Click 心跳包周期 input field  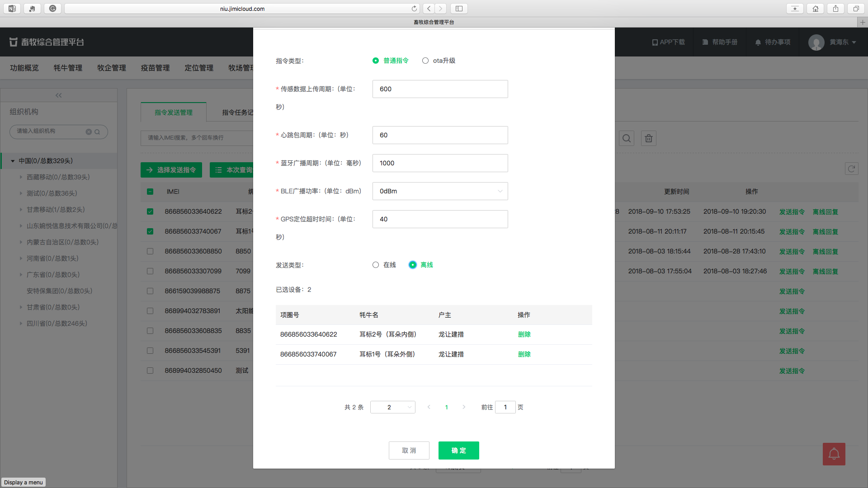click(440, 135)
